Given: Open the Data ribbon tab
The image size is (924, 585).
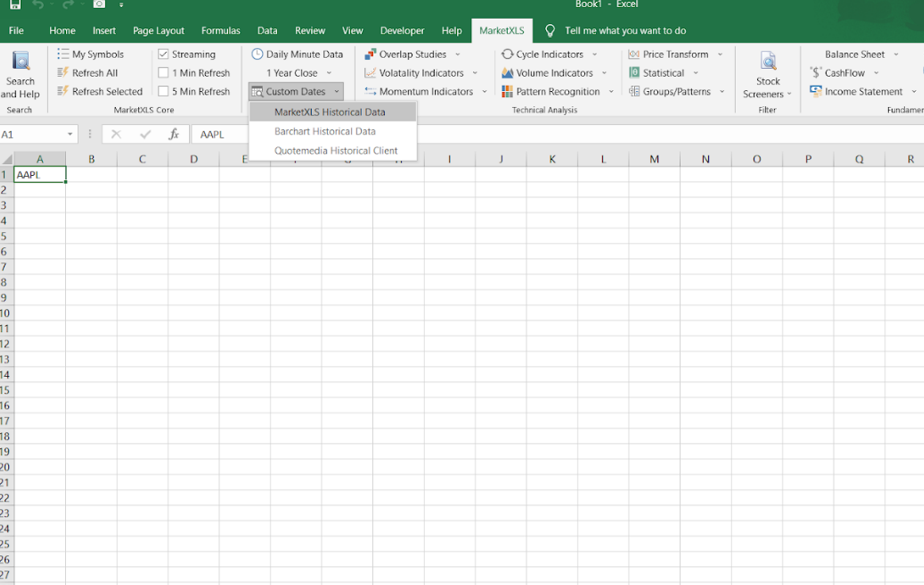Looking at the screenshot, I should [267, 31].
